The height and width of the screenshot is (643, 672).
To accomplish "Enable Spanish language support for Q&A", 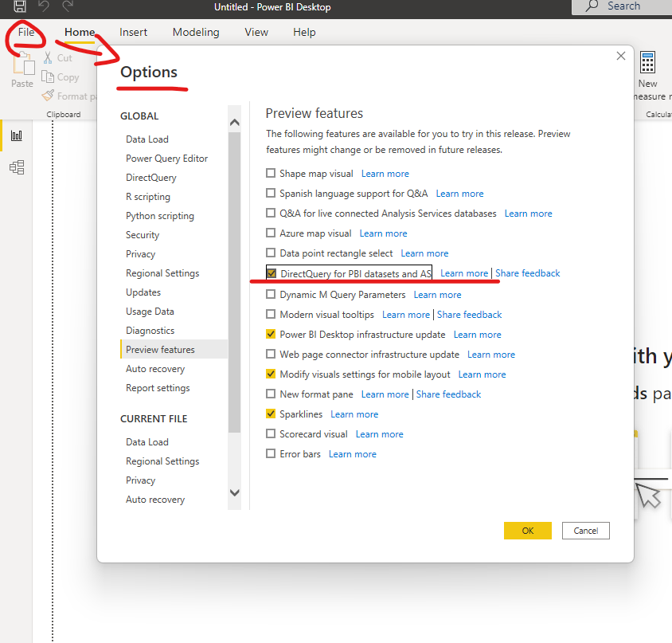I will (271, 193).
